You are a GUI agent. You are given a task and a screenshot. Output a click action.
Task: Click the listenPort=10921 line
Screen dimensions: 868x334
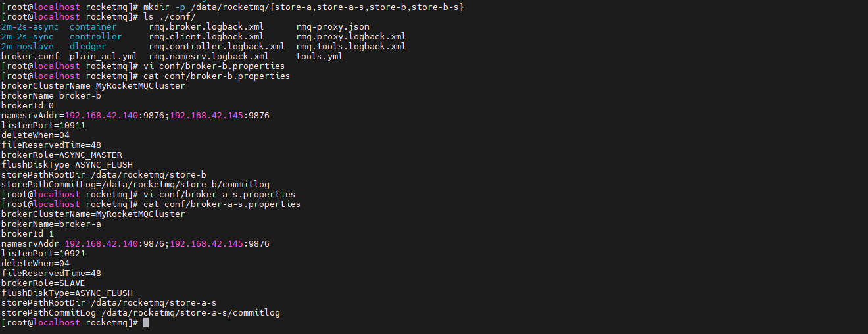43,254
